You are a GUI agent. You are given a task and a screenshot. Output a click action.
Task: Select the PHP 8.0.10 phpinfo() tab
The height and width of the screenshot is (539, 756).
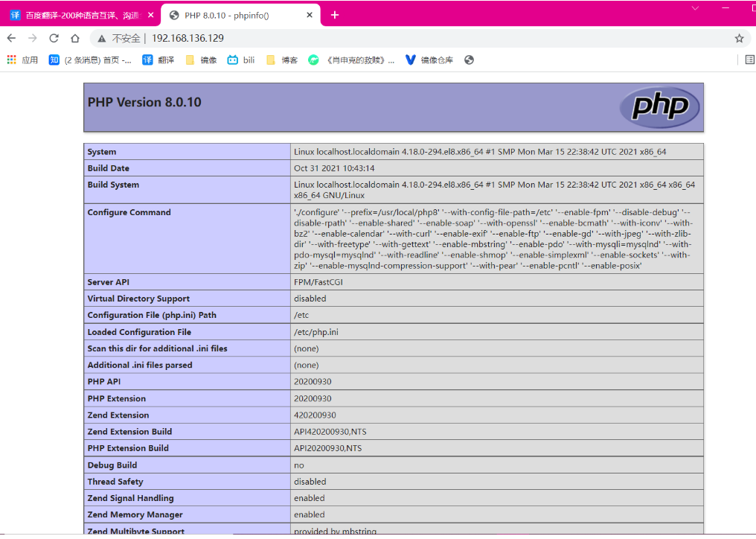[241, 16]
